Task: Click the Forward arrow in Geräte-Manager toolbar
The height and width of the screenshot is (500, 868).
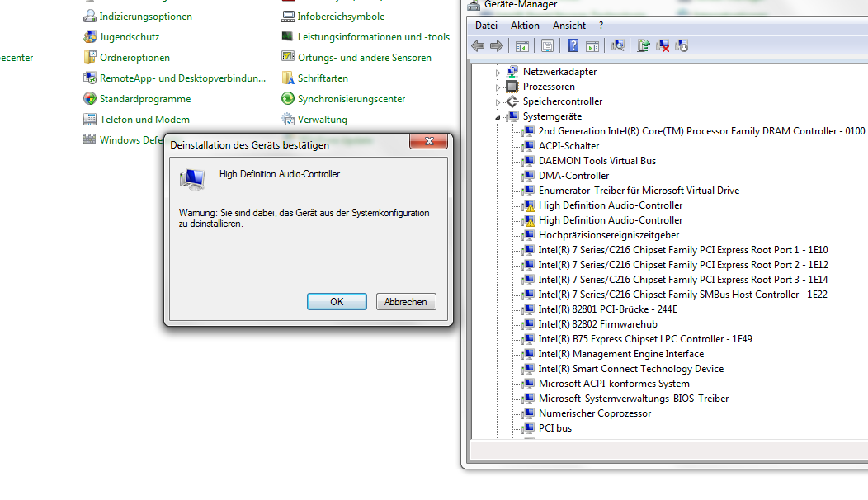Action: tap(497, 46)
